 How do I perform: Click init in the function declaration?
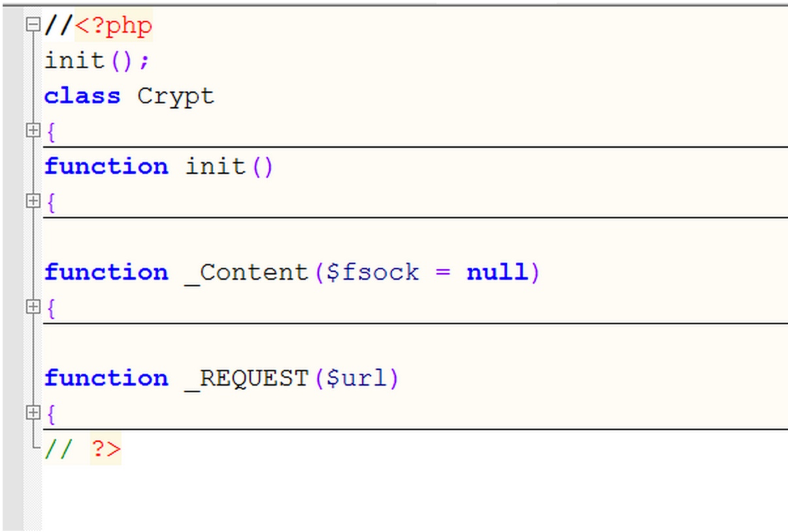216,167
